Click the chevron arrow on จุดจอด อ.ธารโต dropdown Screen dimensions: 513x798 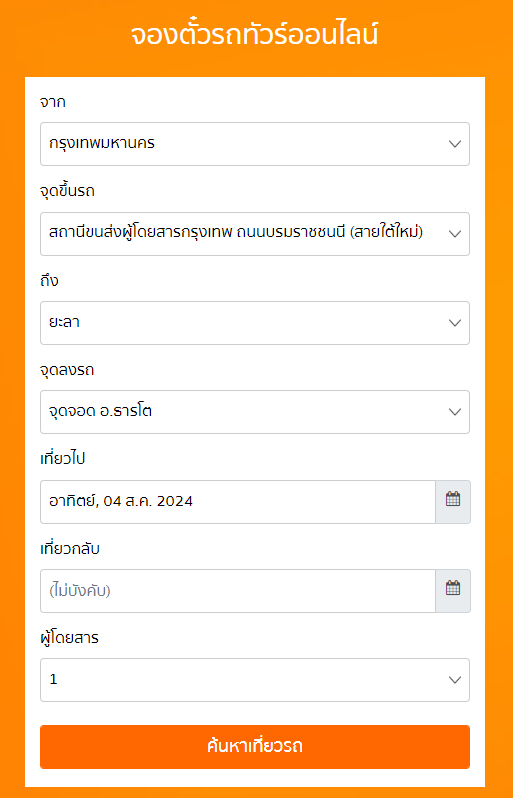(454, 412)
